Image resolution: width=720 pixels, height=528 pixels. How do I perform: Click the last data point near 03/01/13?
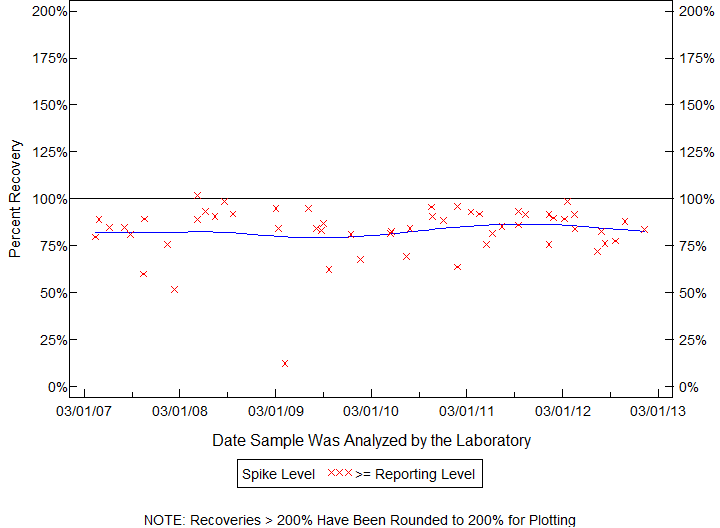tap(644, 230)
